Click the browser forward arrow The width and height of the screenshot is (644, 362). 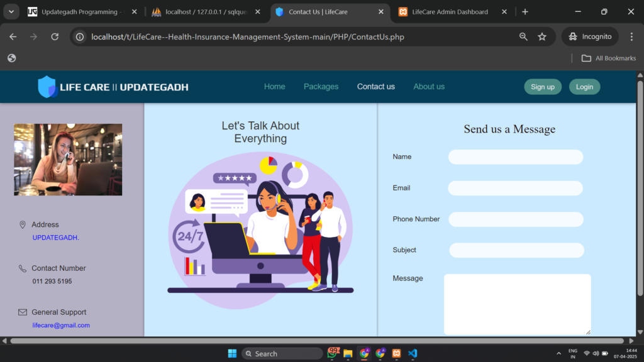tap(34, 36)
